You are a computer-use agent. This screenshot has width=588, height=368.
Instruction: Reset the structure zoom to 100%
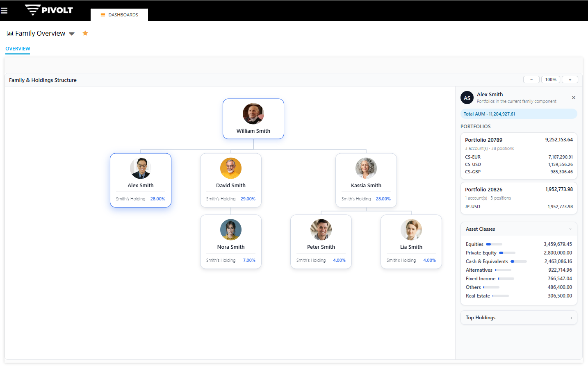point(551,79)
